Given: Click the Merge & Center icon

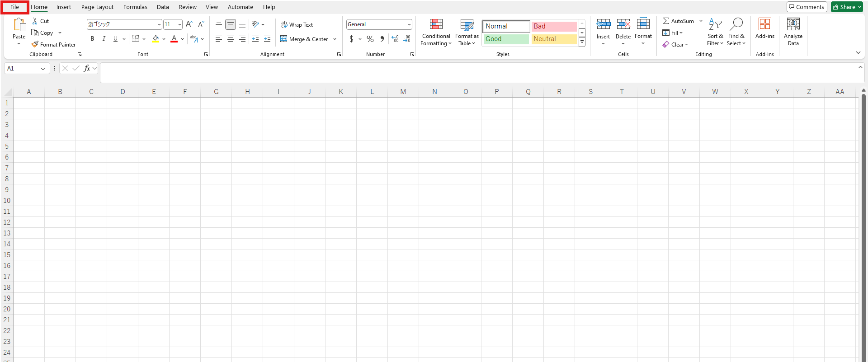Looking at the screenshot, I should [284, 39].
